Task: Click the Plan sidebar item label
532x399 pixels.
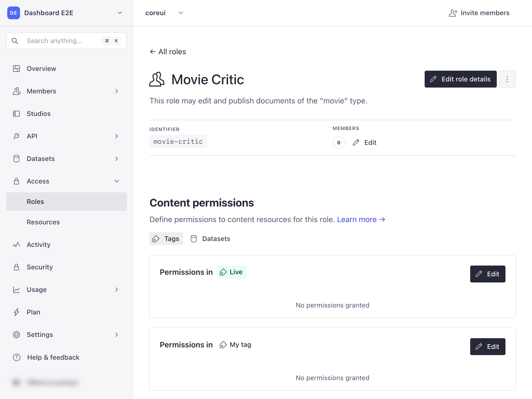Action: 33,312
